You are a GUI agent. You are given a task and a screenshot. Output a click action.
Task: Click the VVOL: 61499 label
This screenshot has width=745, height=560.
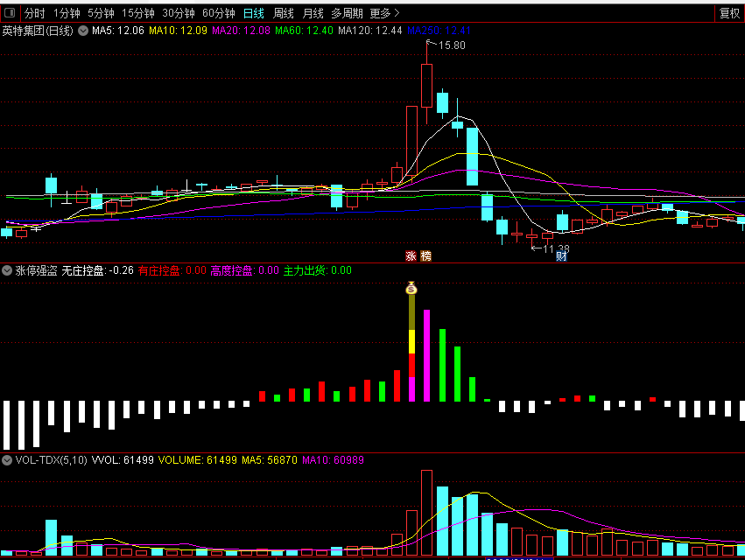[123, 460]
